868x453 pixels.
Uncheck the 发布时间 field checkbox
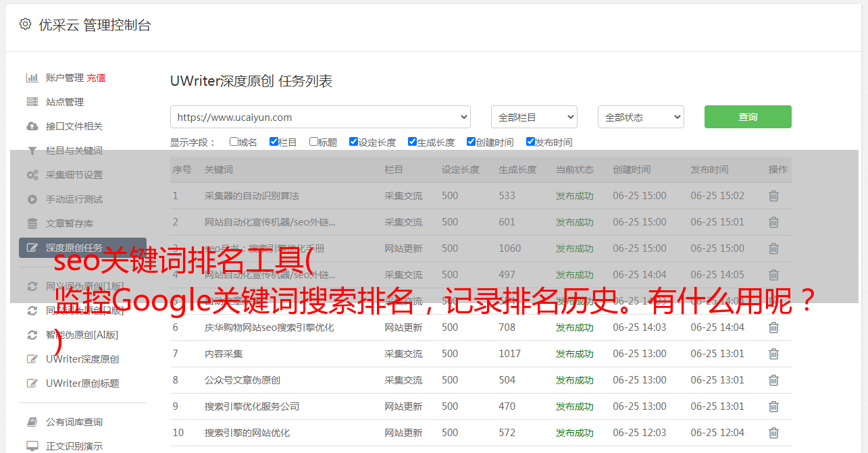coord(530,142)
